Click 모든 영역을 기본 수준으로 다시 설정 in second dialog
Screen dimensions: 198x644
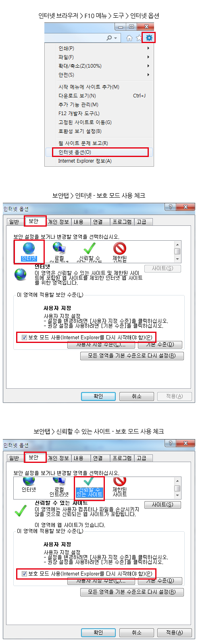pyautogui.click(x=131, y=592)
